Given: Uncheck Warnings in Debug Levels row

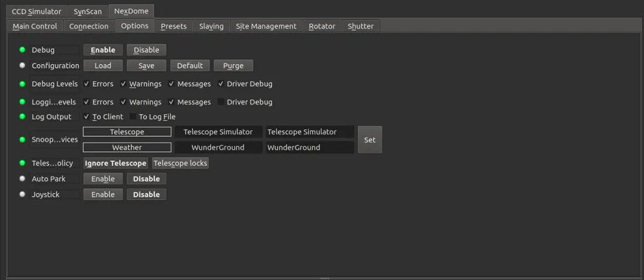Looking at the screenshot, I should pos(123,84).
